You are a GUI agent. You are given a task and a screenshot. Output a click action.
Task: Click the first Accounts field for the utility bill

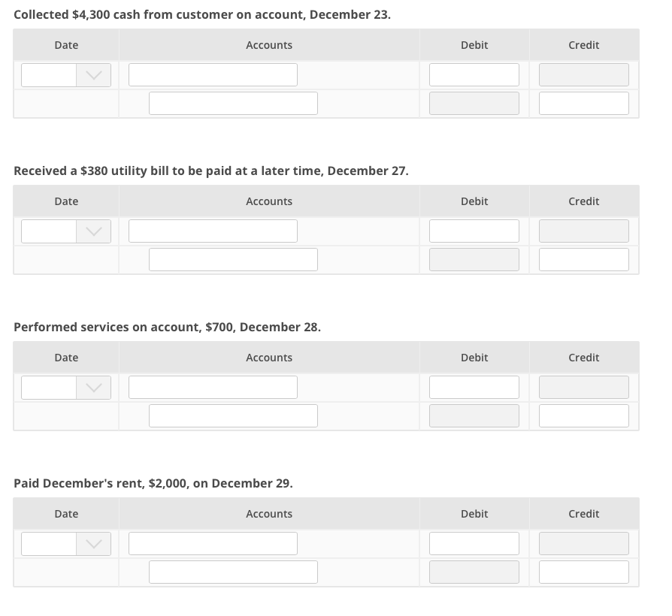pyautogui.click(x=213, y=231)
